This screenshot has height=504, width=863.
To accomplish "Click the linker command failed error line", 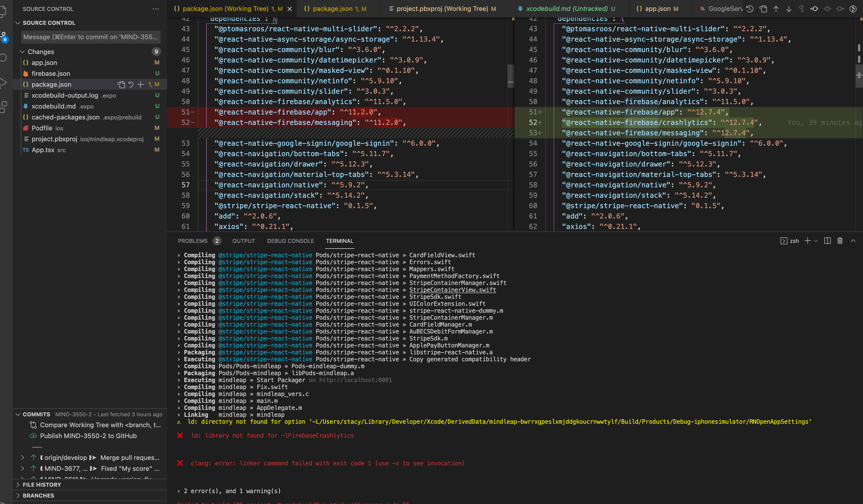I will click(328, 463).
